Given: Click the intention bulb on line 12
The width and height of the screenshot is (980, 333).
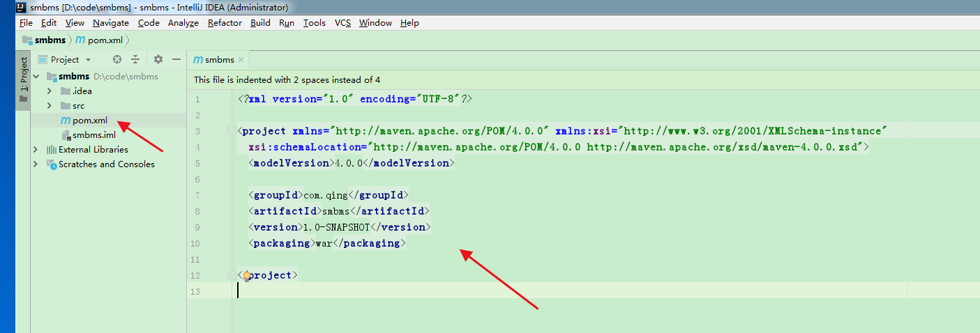Looking at the screenshot, I should [x=246, y=276].
